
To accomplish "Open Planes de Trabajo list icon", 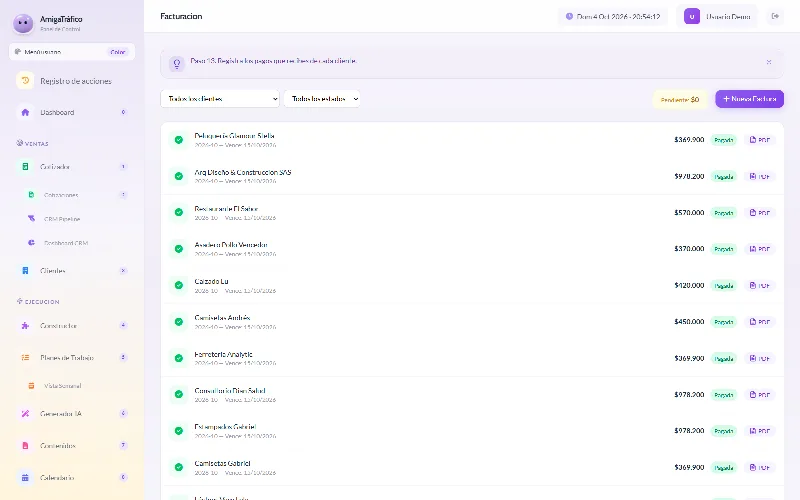I will click(25, 358).
